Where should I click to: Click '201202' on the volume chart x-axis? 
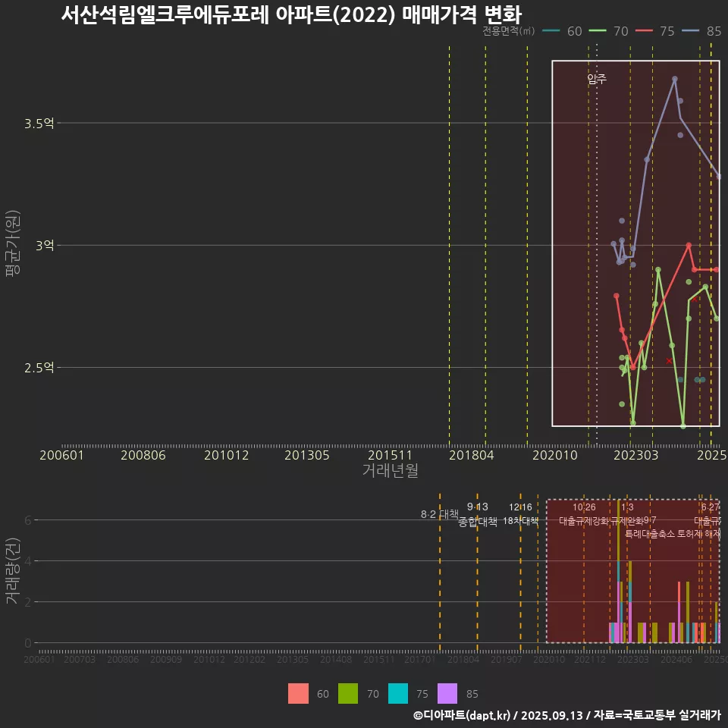coord(249,659)
